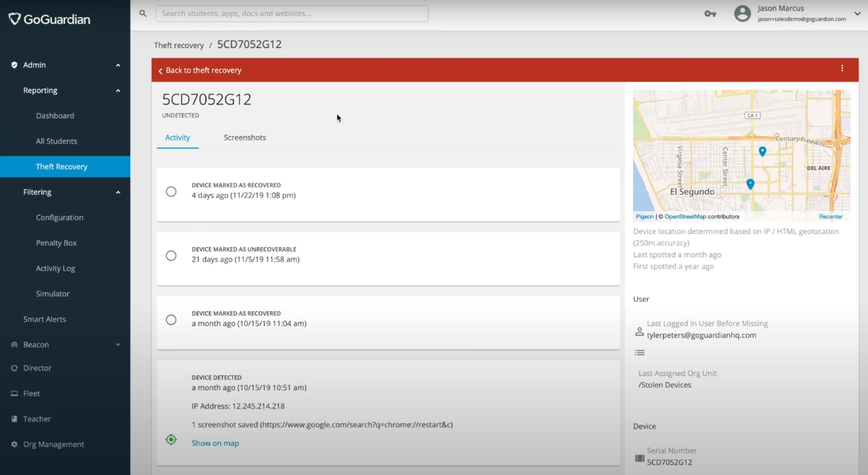This screenshot has height=475, width=868.
Task: Click the 1 screenshot saved text
Action: pyautogui.click(x=322, y=425)
